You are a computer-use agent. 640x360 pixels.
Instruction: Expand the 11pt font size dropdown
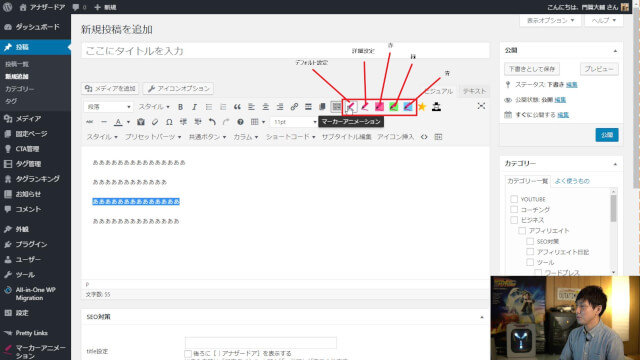click(x=294, y=122)
